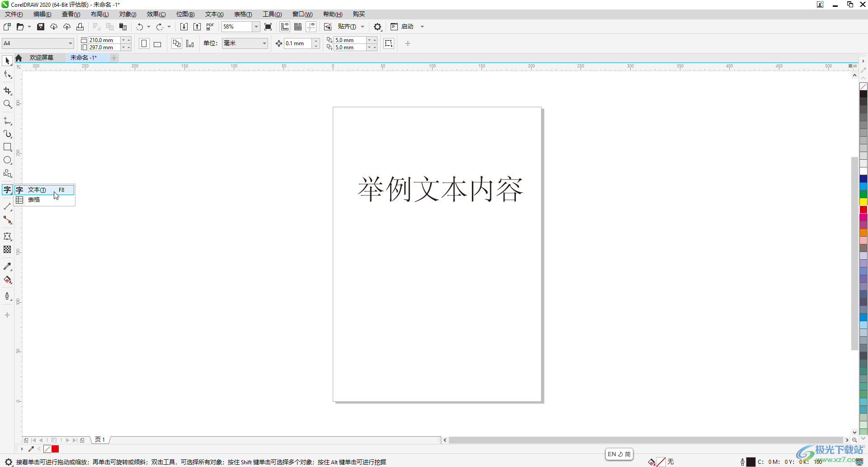
Task: Select the Rectangle tool
Action: [x=7, y=147]
